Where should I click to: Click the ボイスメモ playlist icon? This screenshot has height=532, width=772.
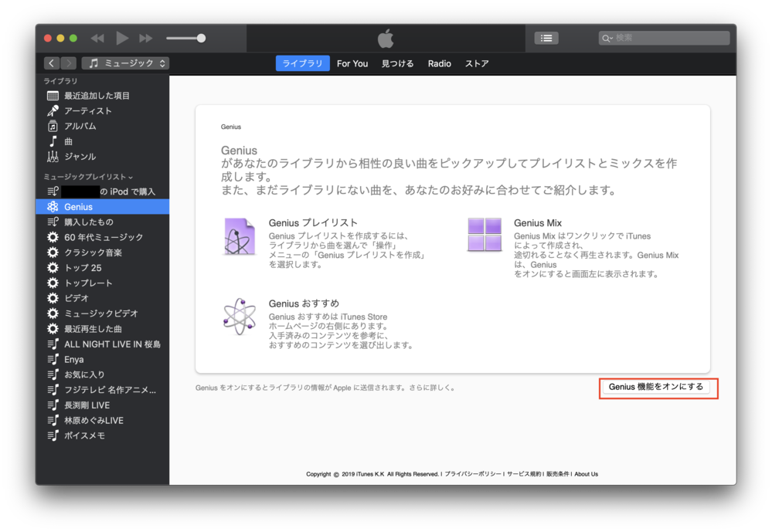pyautogui.click(x=53, y=435)
